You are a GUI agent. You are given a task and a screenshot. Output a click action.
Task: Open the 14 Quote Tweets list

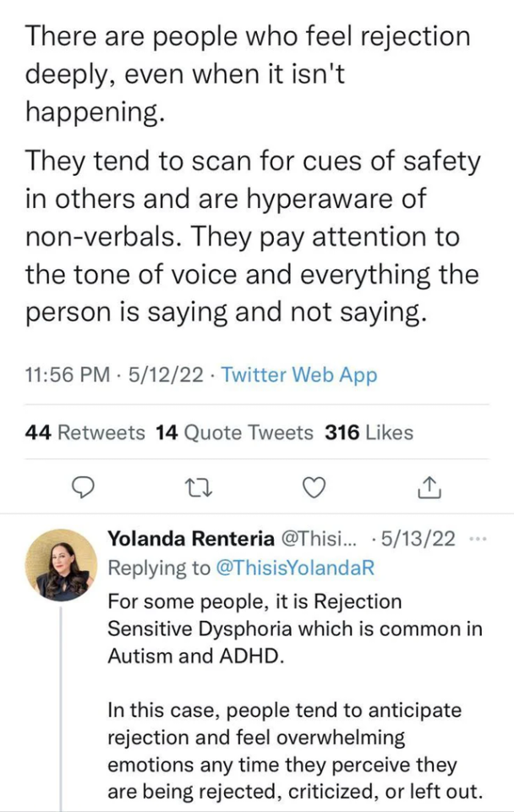tap(234, 432)
